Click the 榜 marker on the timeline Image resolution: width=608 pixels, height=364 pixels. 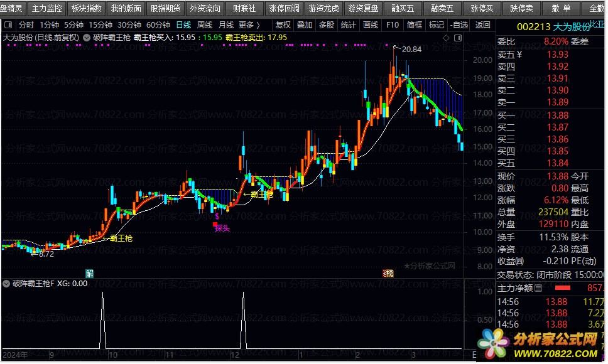tap(388, 274)
